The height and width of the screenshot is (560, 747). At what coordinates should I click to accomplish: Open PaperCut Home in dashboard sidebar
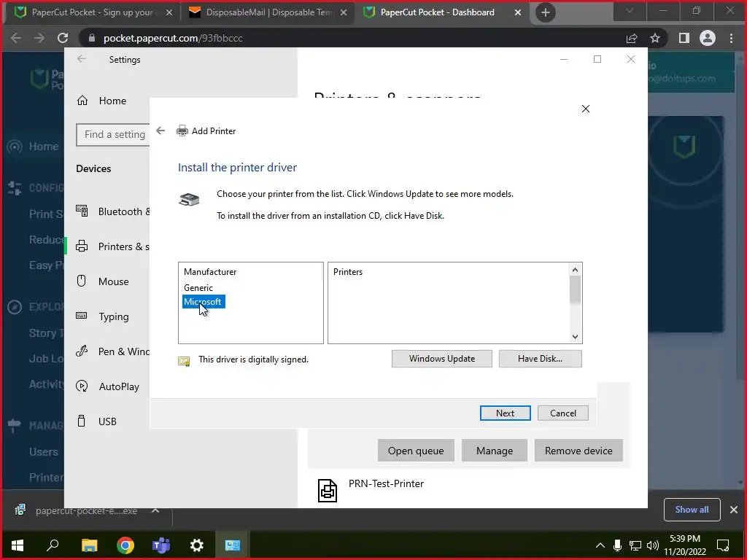[34, 146]
